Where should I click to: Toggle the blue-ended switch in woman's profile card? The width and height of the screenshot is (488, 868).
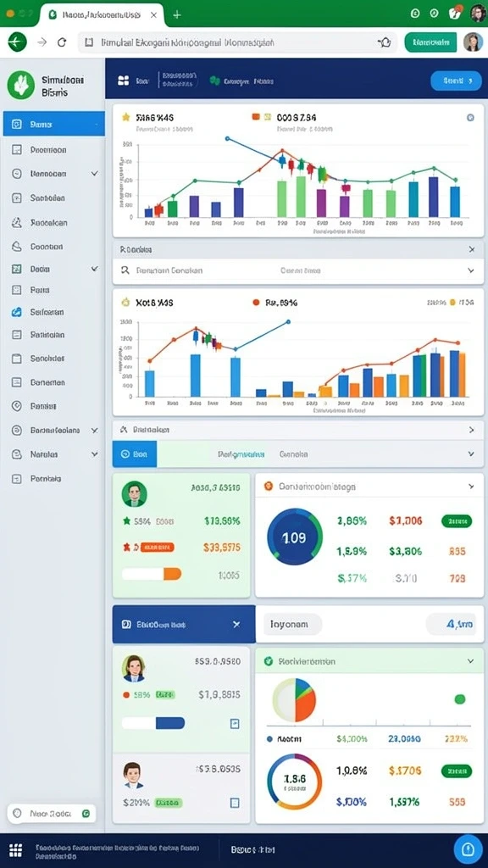pyautogui.click(x=153, y=723)
